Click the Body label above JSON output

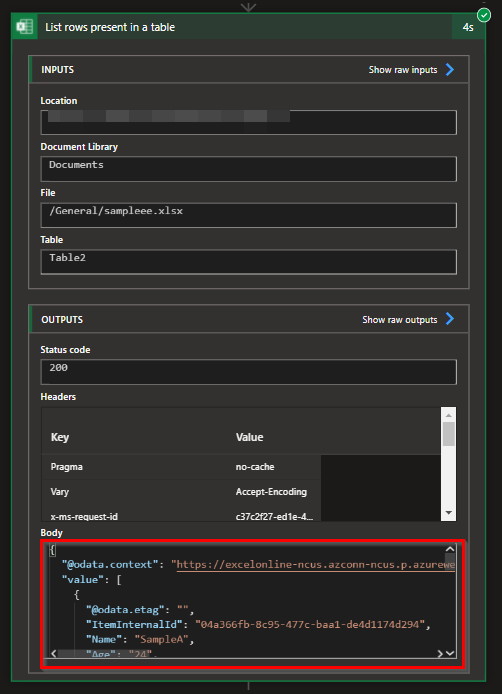(51, 533)
